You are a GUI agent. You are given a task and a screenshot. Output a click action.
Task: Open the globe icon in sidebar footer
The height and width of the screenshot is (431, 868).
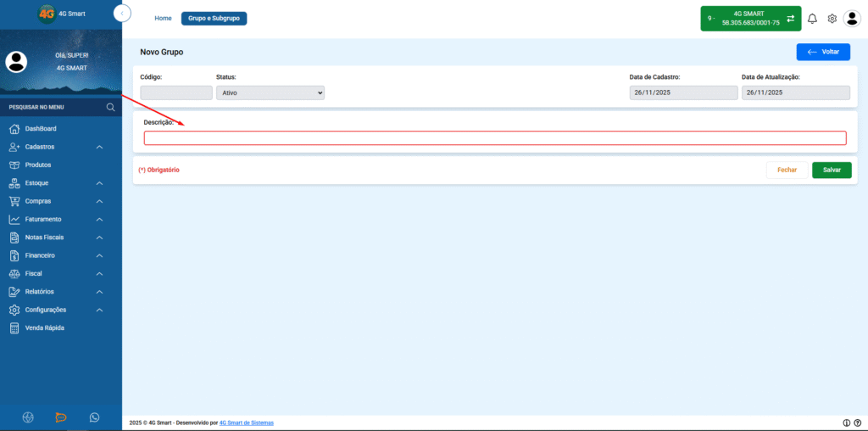coord(28,417)
